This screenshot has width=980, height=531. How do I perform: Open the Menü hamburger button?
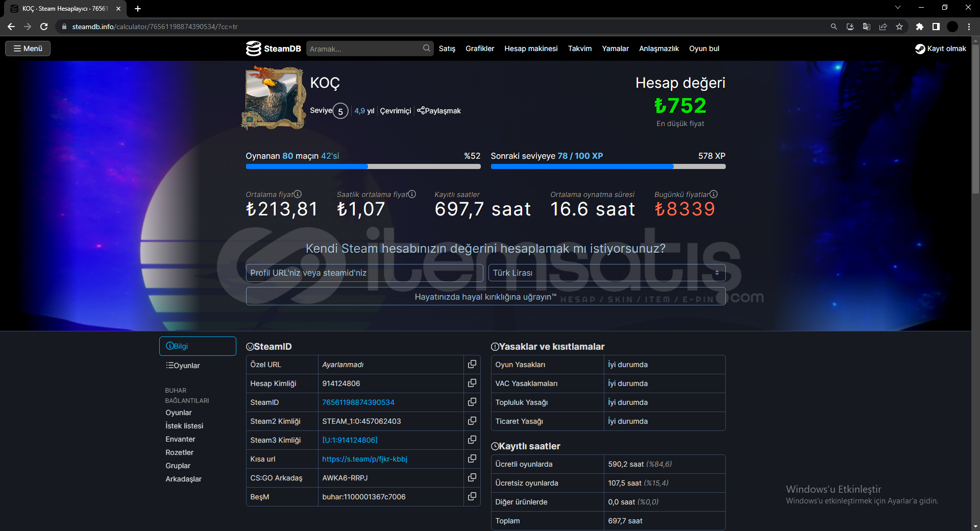28,49
